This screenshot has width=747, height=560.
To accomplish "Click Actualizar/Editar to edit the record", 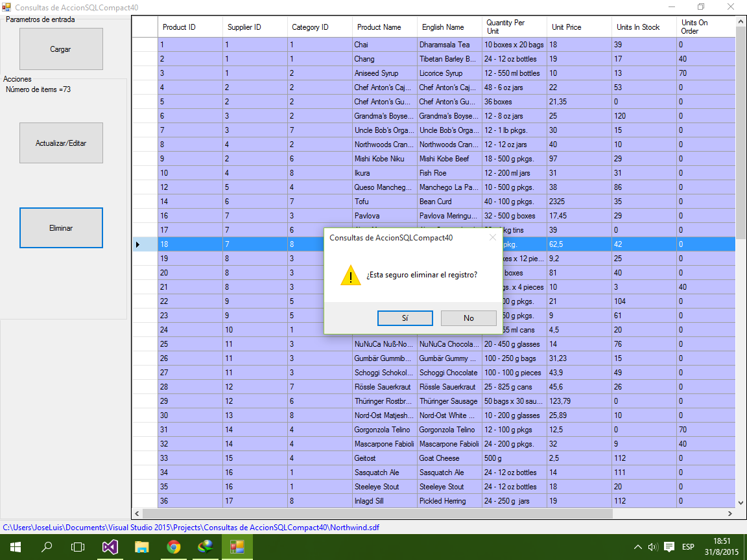I will (x=61, y=143).
